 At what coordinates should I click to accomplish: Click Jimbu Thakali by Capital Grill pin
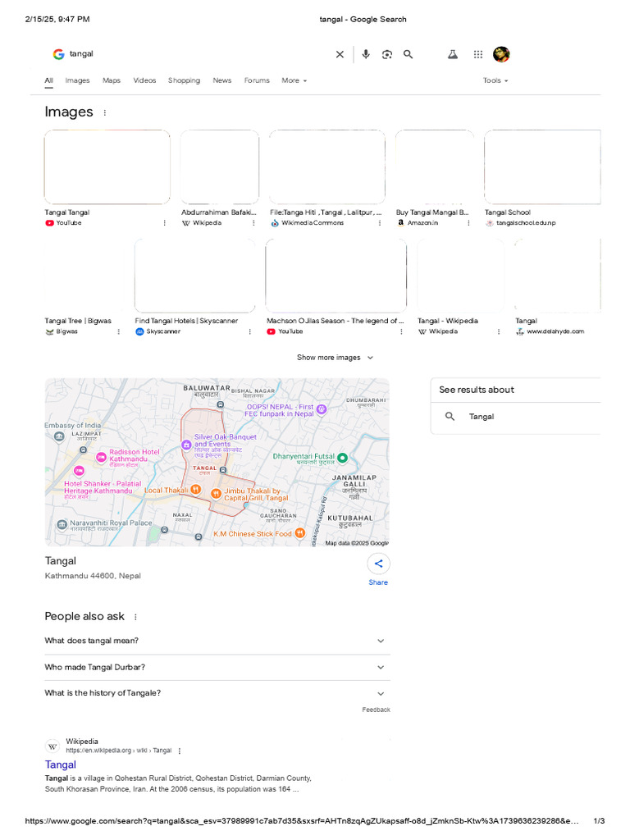click(216, 494)
